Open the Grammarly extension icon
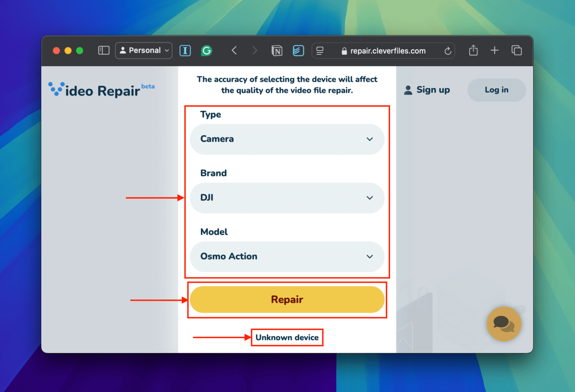The height and width of the screenshot is (392, 575). [207, 50]
